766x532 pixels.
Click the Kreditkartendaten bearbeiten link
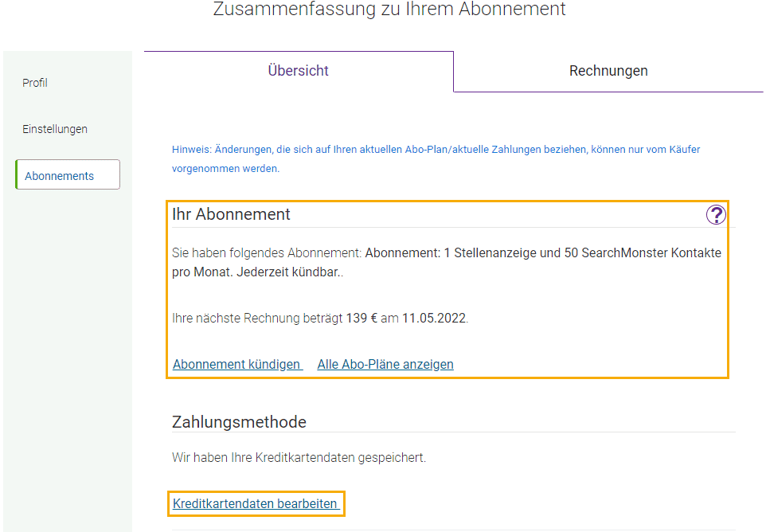(x=256, y=503)
